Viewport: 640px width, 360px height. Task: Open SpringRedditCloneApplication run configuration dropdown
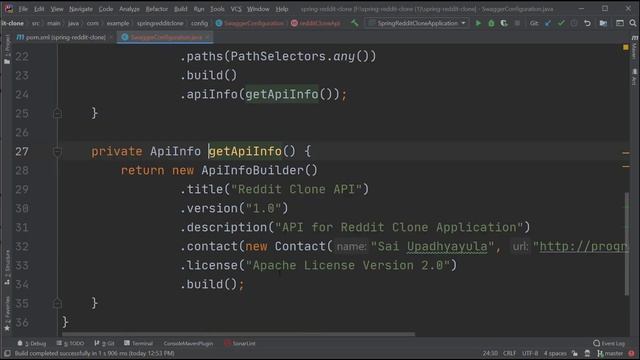[x=417, y=23]
